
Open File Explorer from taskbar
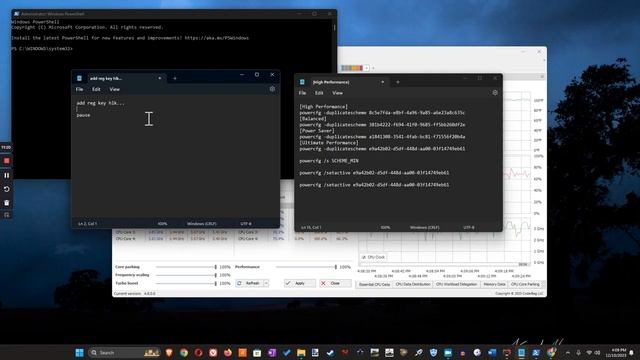point(301,352)
